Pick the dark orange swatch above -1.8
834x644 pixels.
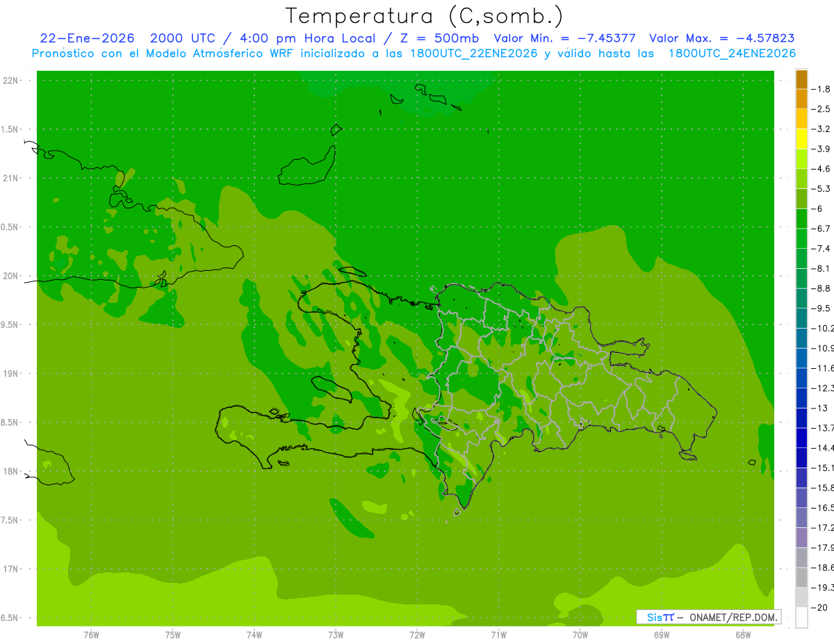tap(801, 79)
